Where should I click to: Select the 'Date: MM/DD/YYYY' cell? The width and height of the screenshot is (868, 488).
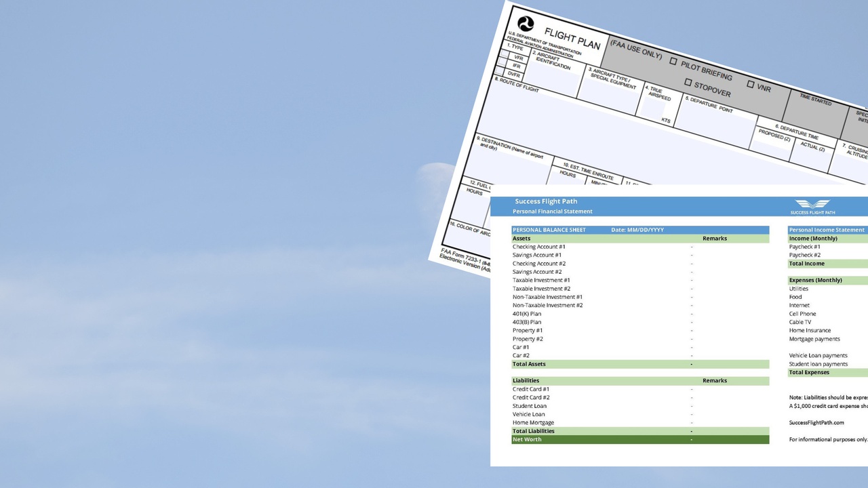point(637,230)
